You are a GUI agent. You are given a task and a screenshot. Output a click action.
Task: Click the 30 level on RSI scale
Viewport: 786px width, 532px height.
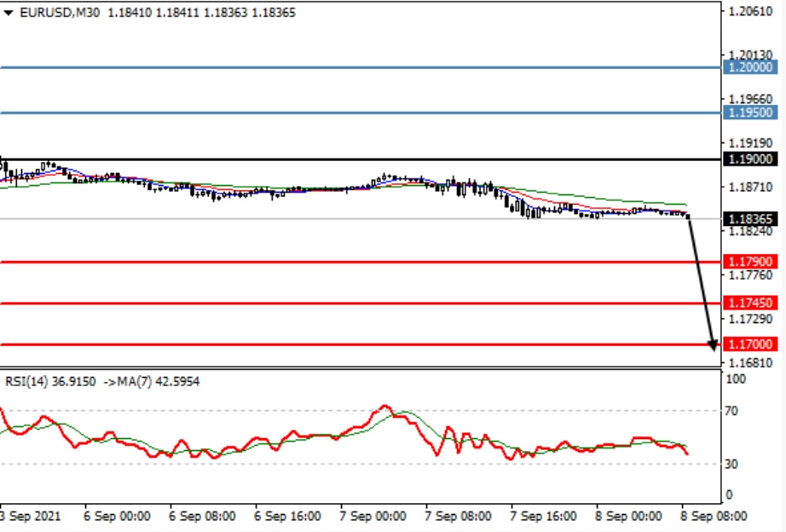731,465
